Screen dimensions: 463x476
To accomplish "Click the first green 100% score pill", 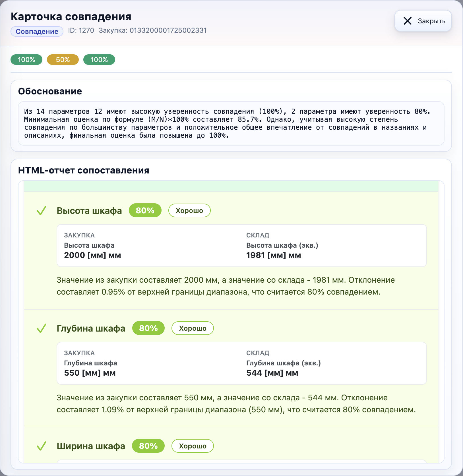I will pos(26,60).
